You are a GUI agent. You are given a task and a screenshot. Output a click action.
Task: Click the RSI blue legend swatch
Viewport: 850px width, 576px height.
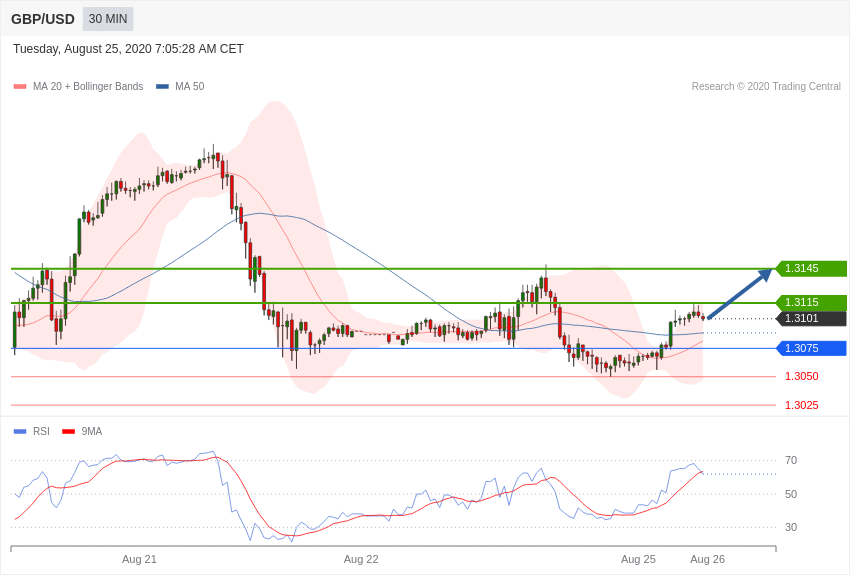coord(20,432)
